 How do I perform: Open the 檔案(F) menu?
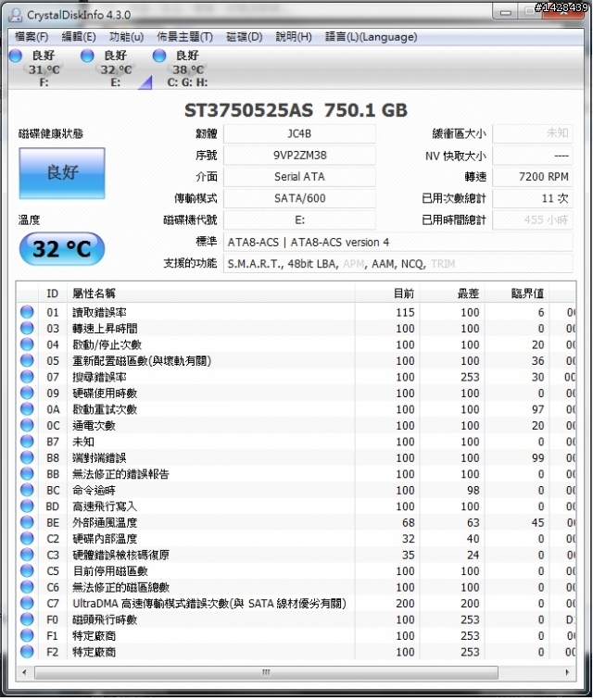point(32,37)
